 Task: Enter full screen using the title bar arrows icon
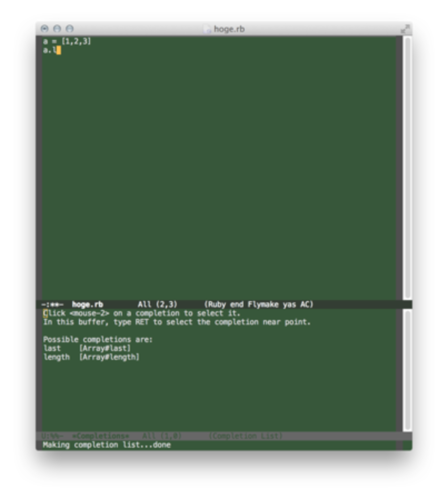pyautogui.click(x=405, y=29)
